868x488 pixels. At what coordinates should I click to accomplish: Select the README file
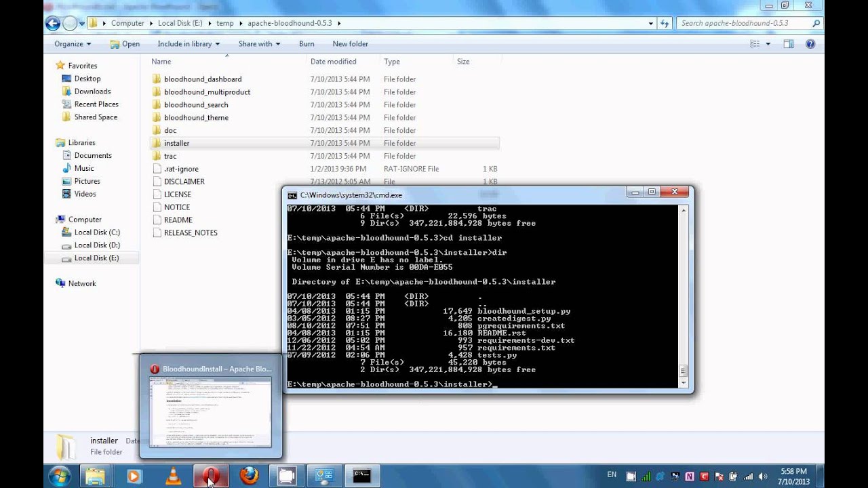pos(178,220)
